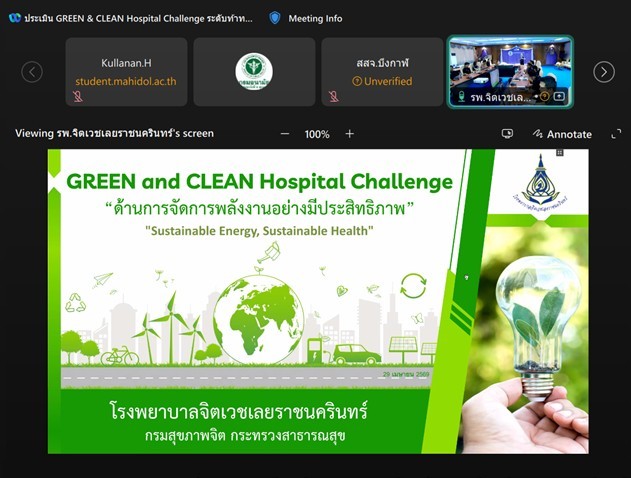Click the Meeting Info shield icon
The image size is (631, 478).
point(274,18)
